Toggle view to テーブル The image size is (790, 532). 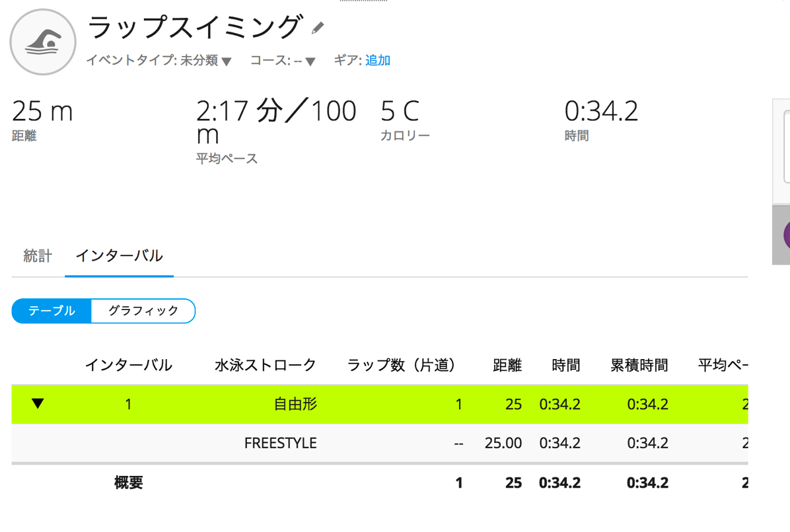tap(52, 311)
